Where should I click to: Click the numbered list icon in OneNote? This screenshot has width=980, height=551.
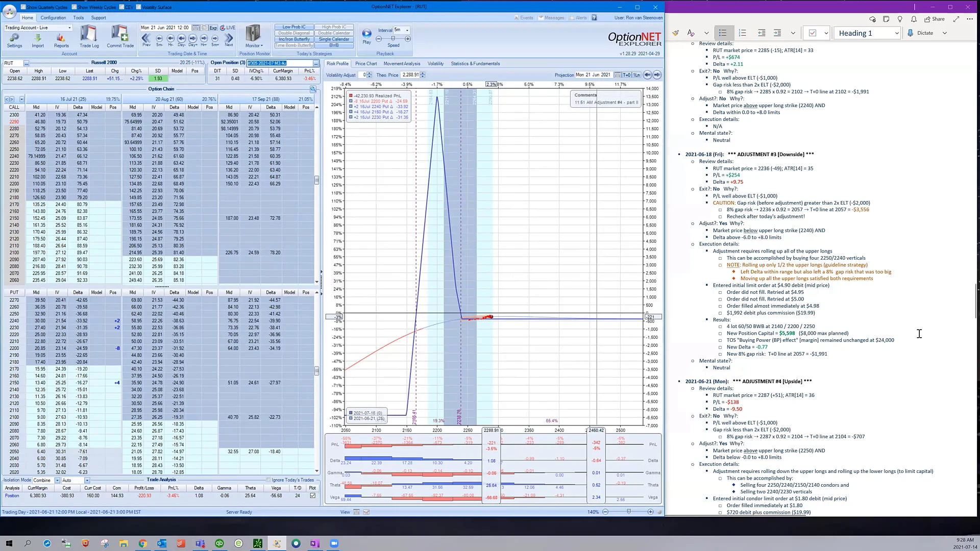click(743, 33)
